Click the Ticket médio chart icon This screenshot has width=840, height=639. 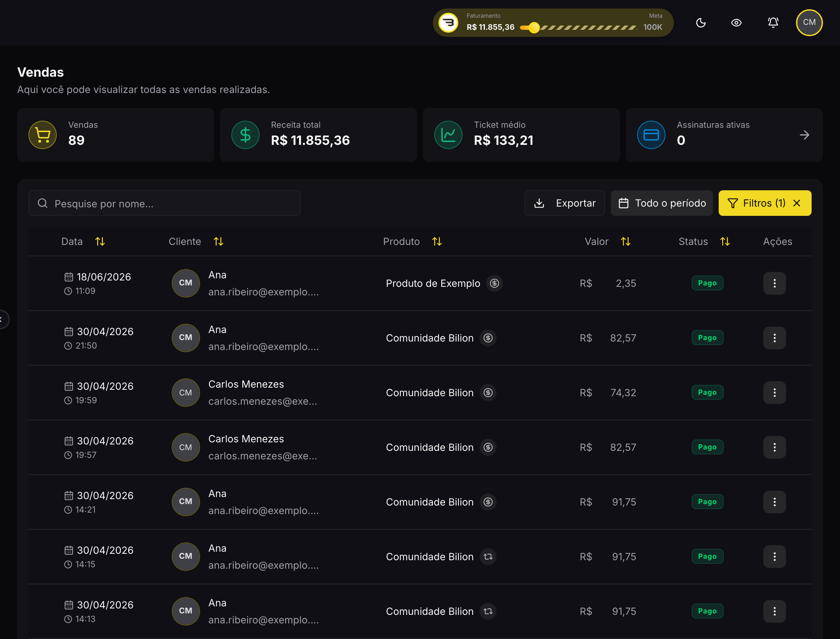point(448,135)
